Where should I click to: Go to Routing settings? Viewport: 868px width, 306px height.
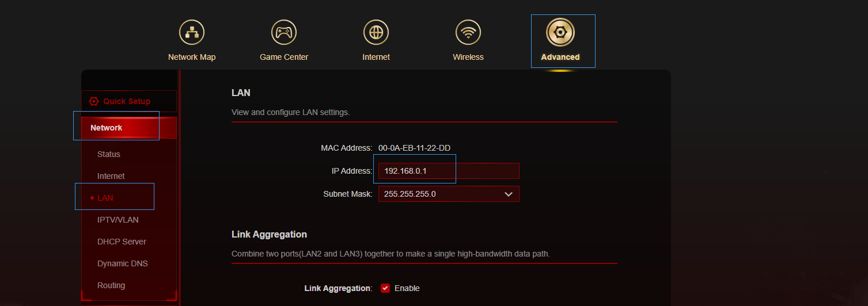[x=111, y=285]
